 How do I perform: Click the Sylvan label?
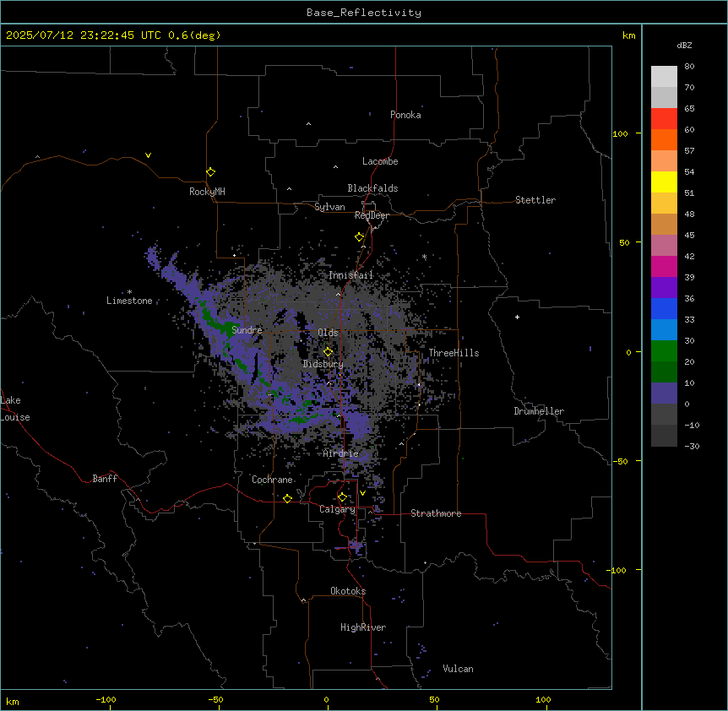point(329,207)
